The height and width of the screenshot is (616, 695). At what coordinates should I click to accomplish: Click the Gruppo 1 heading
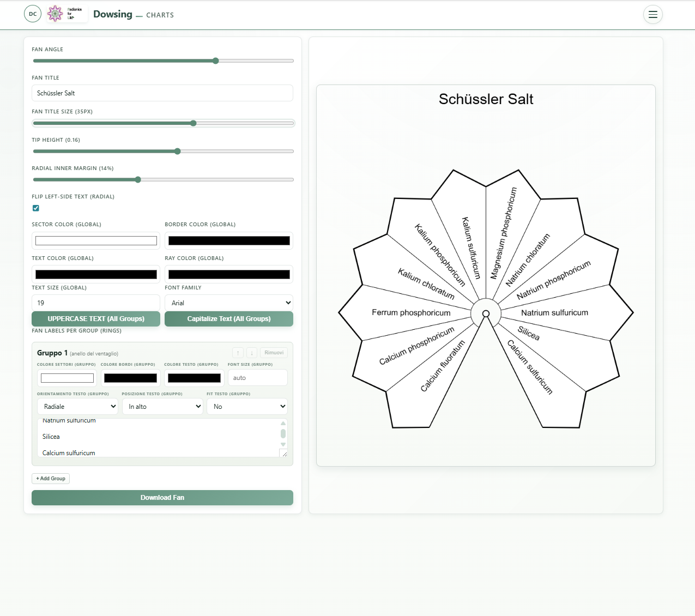[52, 353]
